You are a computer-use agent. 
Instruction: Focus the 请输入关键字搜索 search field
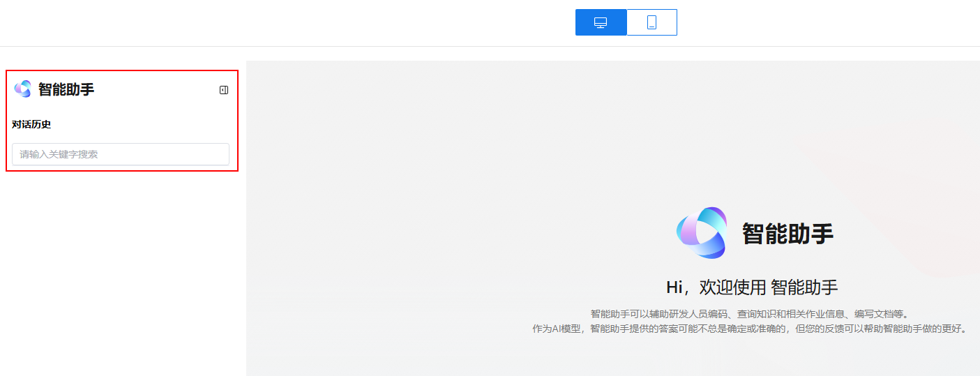click(121, 154)
